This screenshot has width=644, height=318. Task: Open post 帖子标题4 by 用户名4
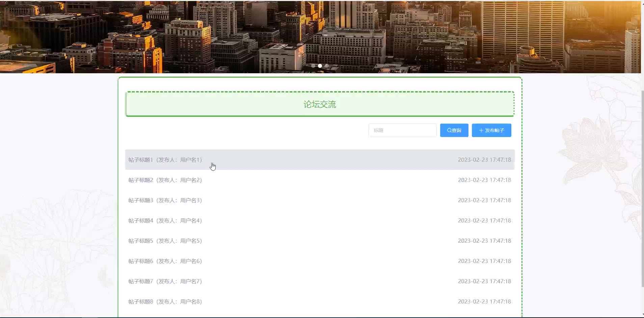(x=320, y=220)
